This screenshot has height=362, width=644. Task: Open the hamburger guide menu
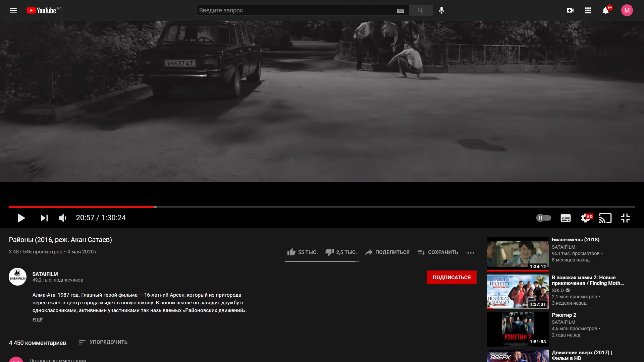(x=13, y=10)
